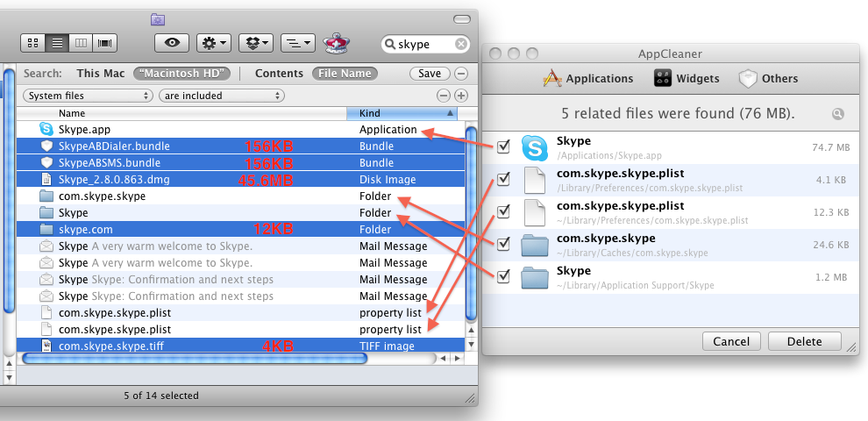The height and width of the screenshot is (421, 868).
Task: Switch Finder to icon view
Action: (x=32, y=43)
